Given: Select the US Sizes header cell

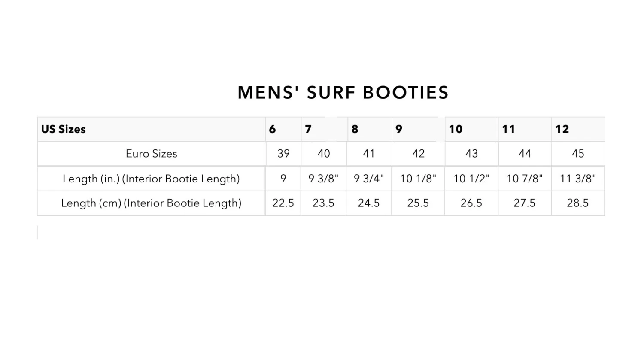Looking at the screenshot, I should [64, 129].
